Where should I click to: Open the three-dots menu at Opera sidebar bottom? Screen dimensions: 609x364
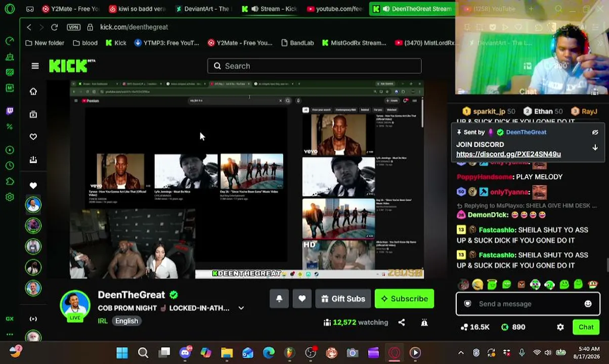(10, 334)
